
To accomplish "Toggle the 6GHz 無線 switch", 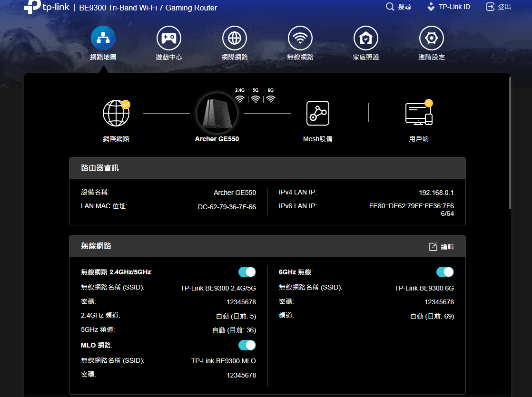I will click(445, 272).
